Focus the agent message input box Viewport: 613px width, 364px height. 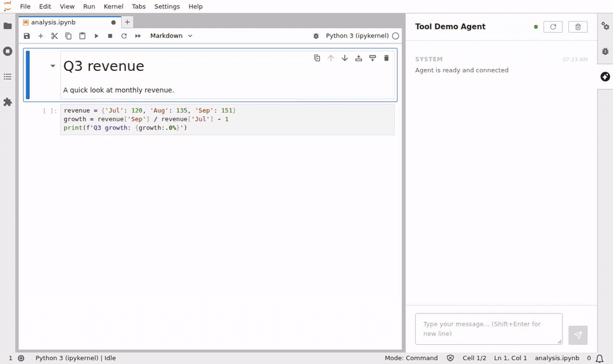(x=488, y=329)
